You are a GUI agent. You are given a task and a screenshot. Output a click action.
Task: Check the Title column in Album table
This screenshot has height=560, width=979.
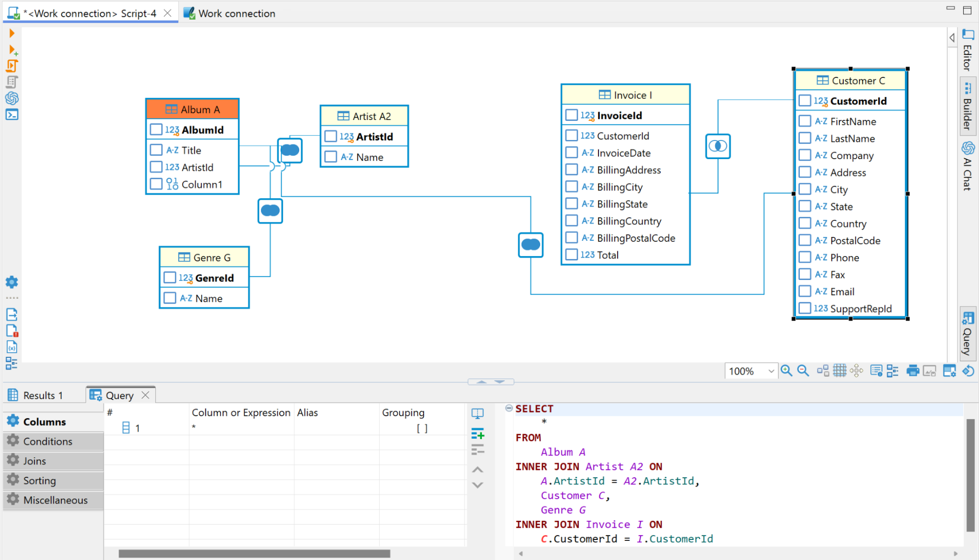(156, 150)
